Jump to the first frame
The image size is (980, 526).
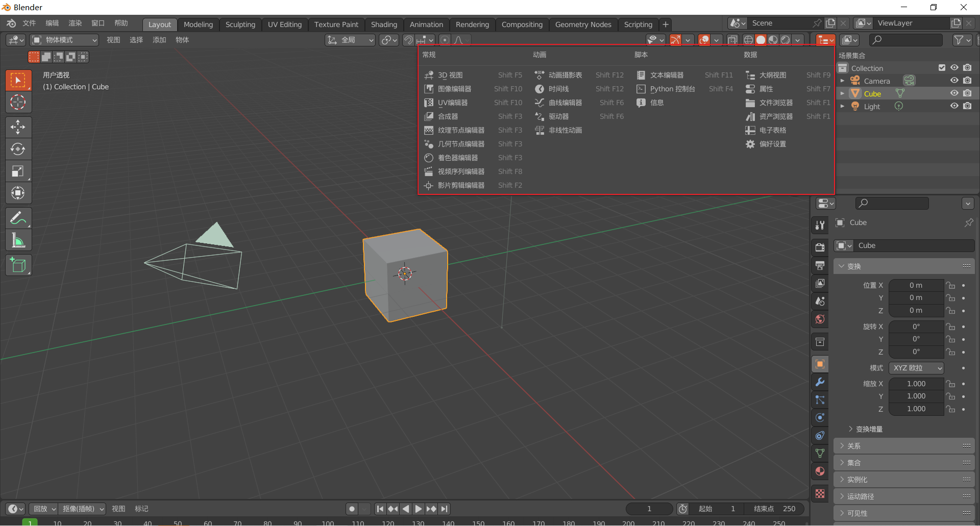click(380, 509)
